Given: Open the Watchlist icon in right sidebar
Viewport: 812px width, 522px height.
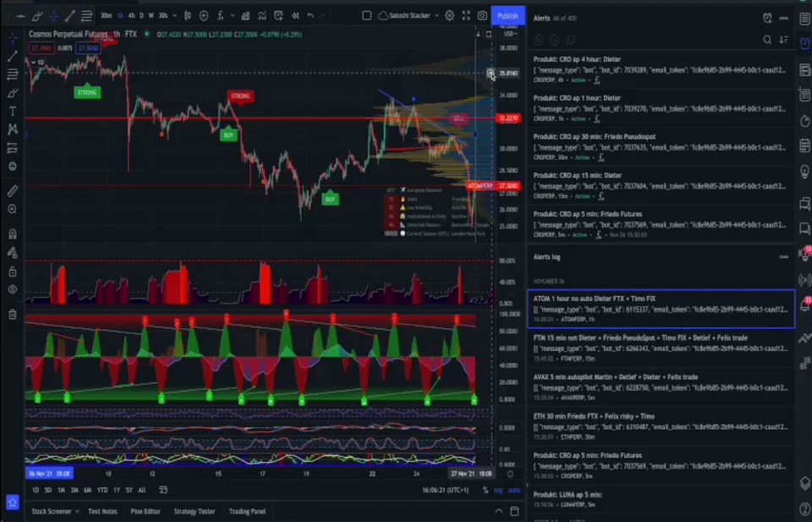Looking at the screenshot, I should [804, 19].
